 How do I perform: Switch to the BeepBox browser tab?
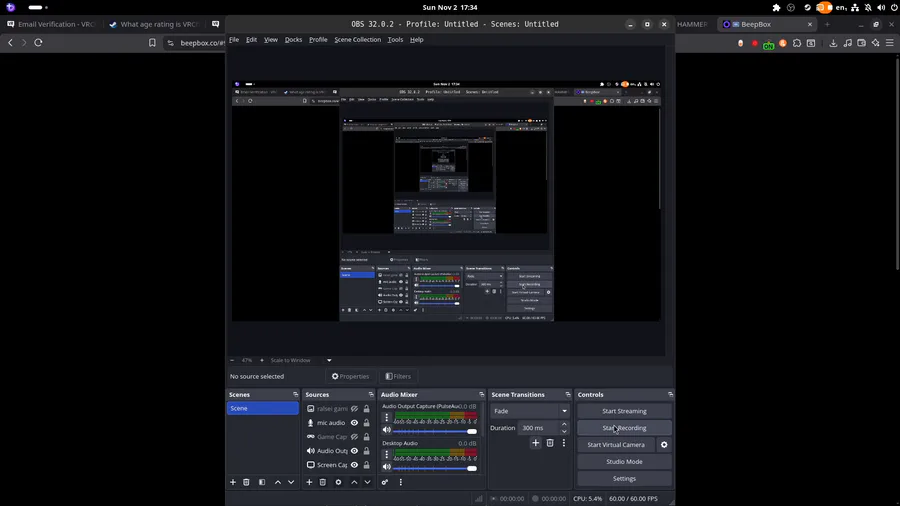pos(768,24)
